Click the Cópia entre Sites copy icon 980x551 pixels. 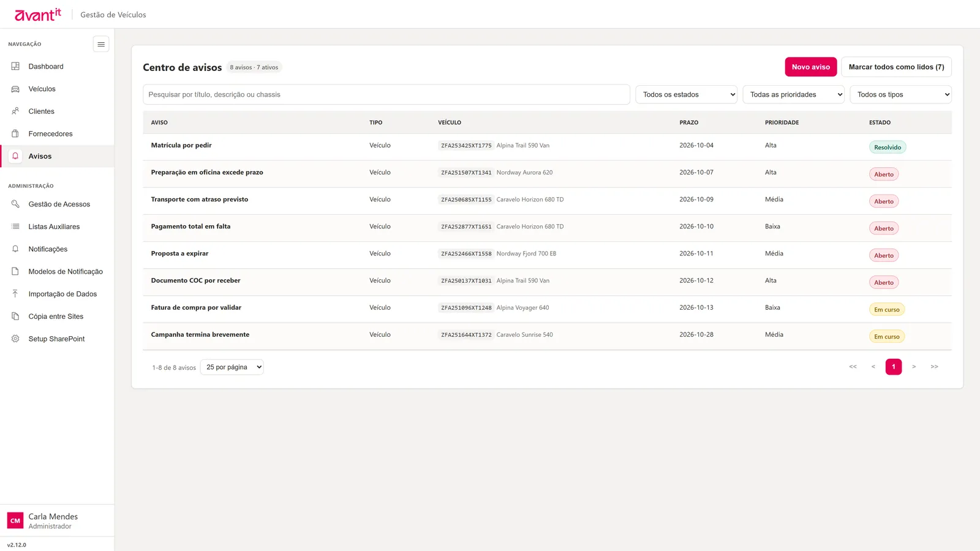pyautogui.click(x=15, y=317)
